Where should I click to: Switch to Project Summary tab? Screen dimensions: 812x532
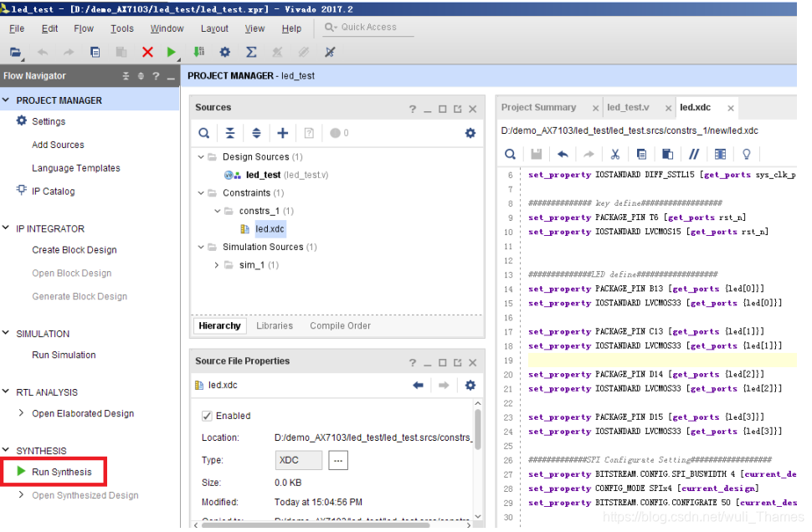point(538,107)
